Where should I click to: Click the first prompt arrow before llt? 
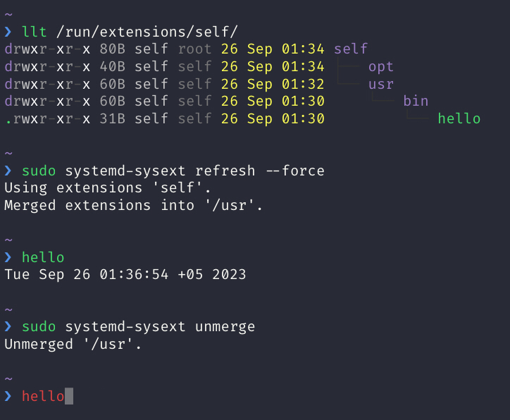click(8, 32)
